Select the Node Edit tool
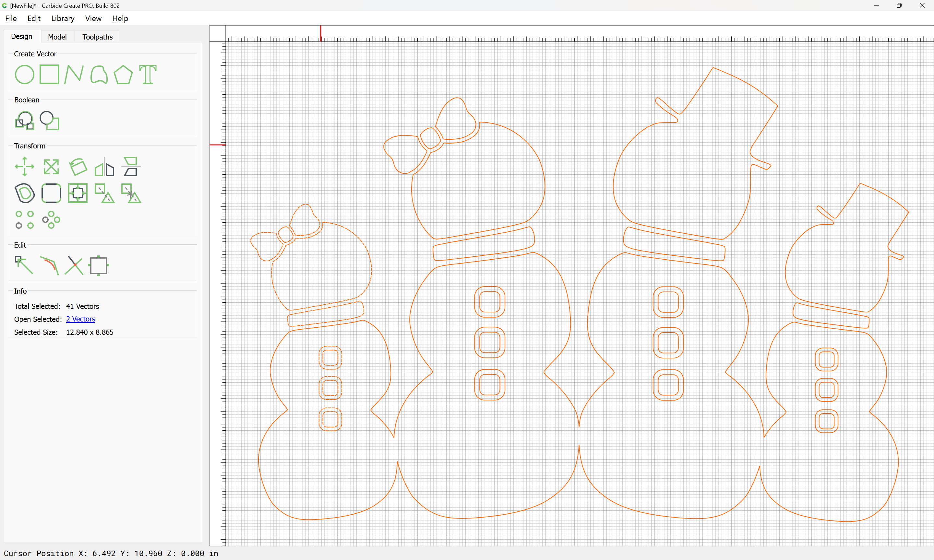This screenshot has height=560, width=934. pyautogui.click(x=24, y=265)
